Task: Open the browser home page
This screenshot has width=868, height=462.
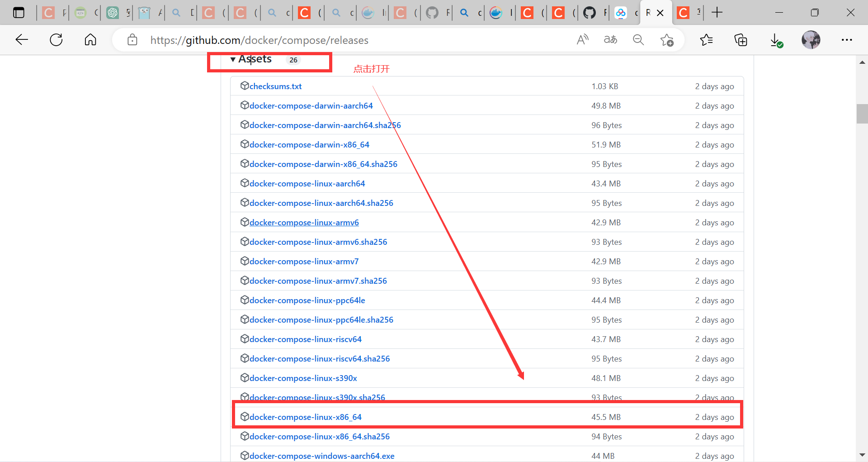Action: coord(90,40)
